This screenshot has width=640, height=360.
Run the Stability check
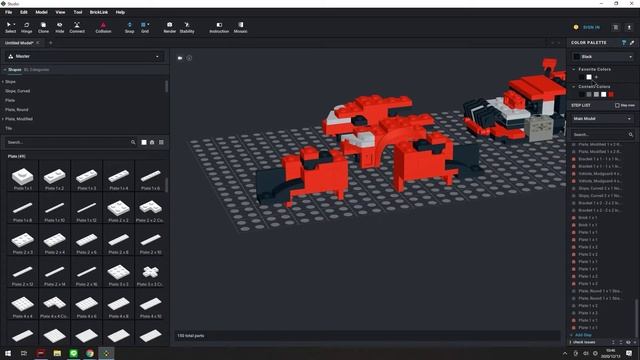pyautogui.click(x=187, y=27)
